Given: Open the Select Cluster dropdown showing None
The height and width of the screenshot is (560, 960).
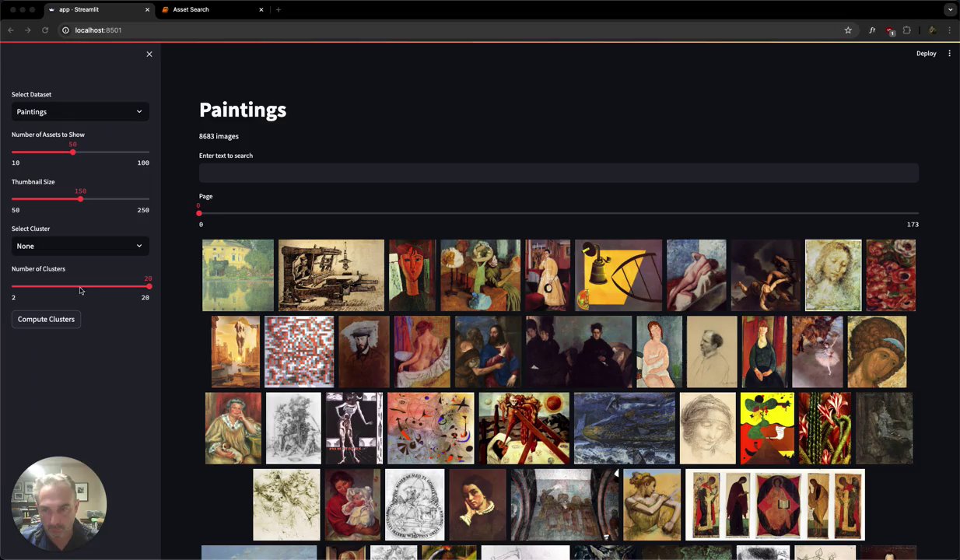Looking at the screenshot, I should click(80, 246).
